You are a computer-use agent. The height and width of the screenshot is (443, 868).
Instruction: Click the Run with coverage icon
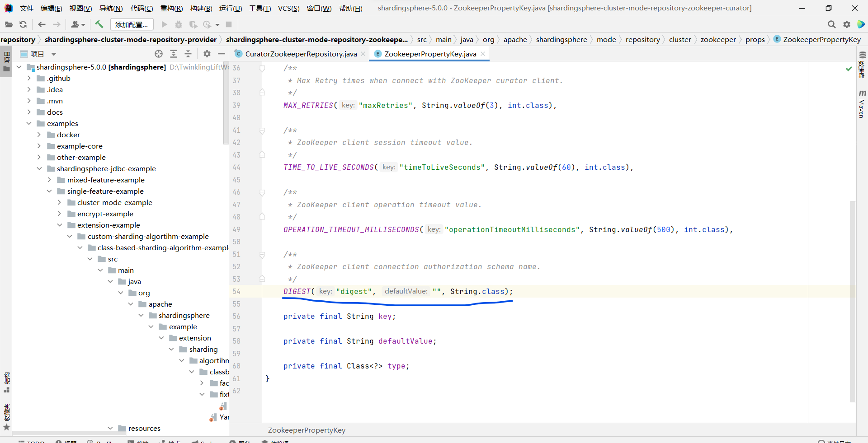coord(193,24)
